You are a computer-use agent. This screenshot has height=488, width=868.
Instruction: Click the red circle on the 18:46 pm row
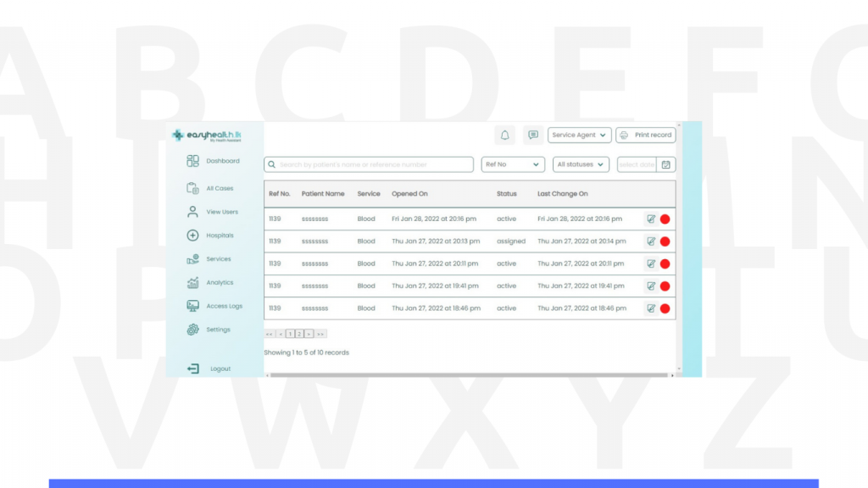(665, 308)
